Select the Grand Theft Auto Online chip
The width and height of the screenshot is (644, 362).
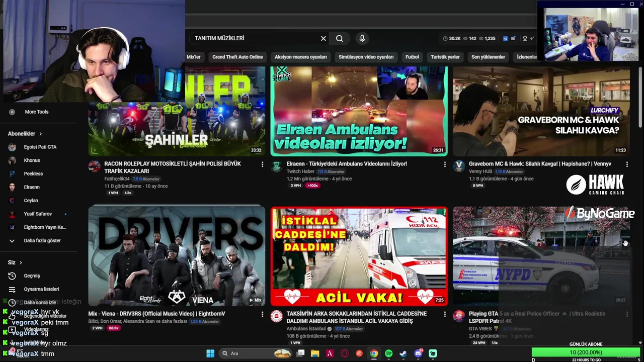pos(237,57)
